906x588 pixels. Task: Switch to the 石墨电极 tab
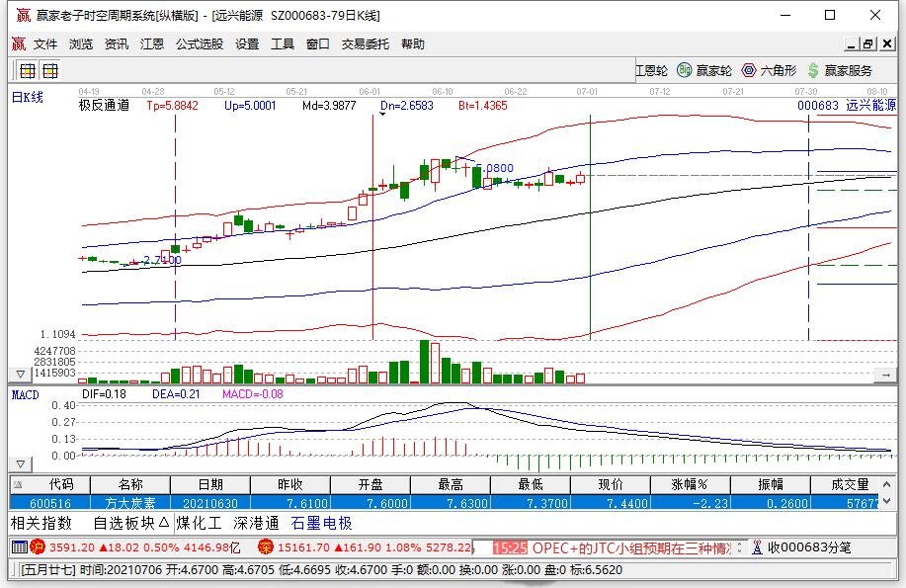pyautogui.click(x=322, y=523)
